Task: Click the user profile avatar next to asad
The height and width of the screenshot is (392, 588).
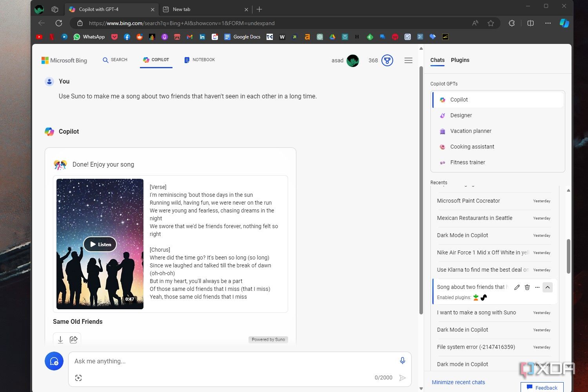Action: tap(353, 60)
